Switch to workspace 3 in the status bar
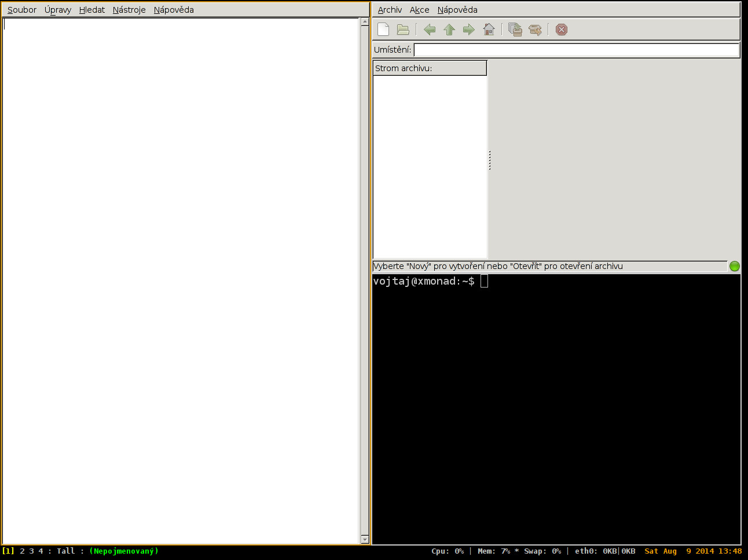748x560 pixels. pos(32,551)
